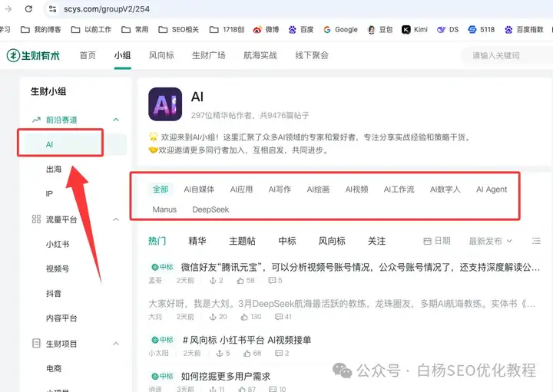The width and height of the screenshot is (553, 392).
Task: Open 线下聚会 in top navigation
Action: [x=312, y=55]
